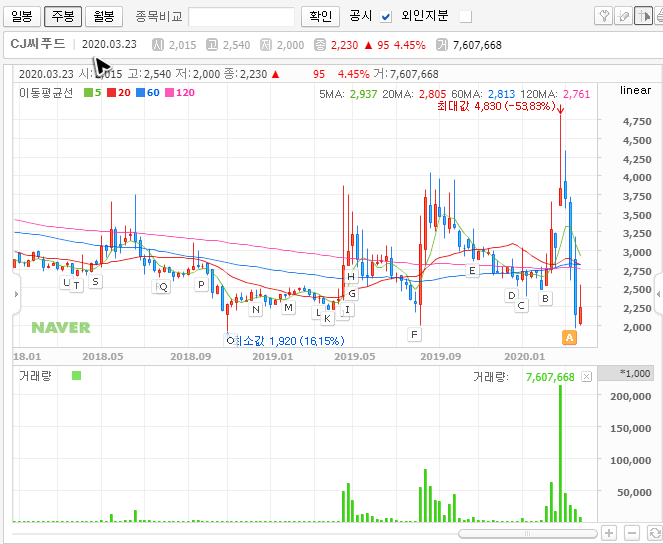Open disclosure marker P
This screenshot has height=544, width=663.
tap(201, 284)
